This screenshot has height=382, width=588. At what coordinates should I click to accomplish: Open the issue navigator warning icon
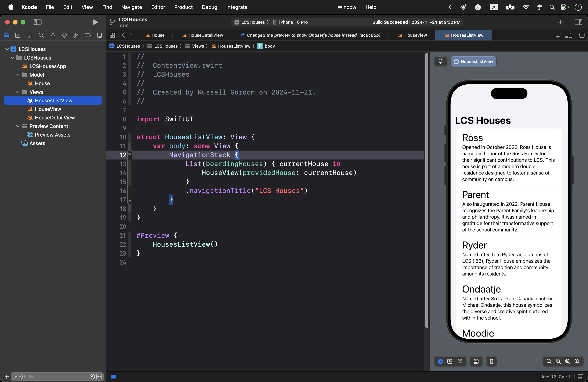pyautogui.click(x=53, y=35)
